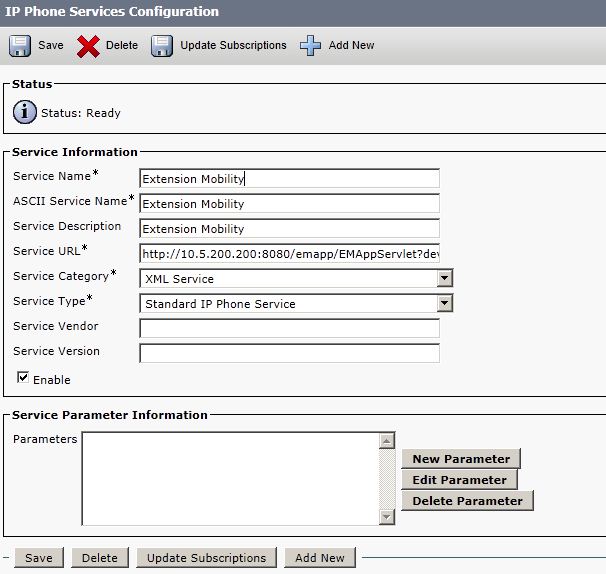The height and width of the screenshot is (574, 606).
Task: Select the Service Vendor input field
Action: click(x=289, y=328)
